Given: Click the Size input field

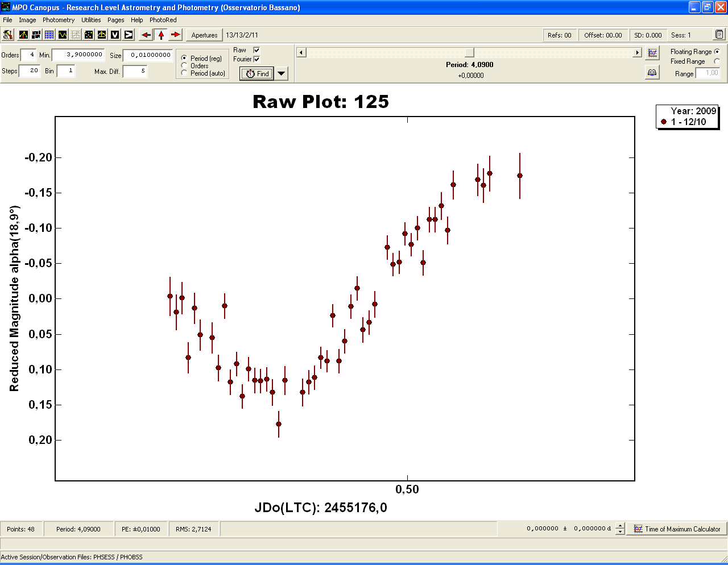Looking at the screenshot, I should point(147,55).
